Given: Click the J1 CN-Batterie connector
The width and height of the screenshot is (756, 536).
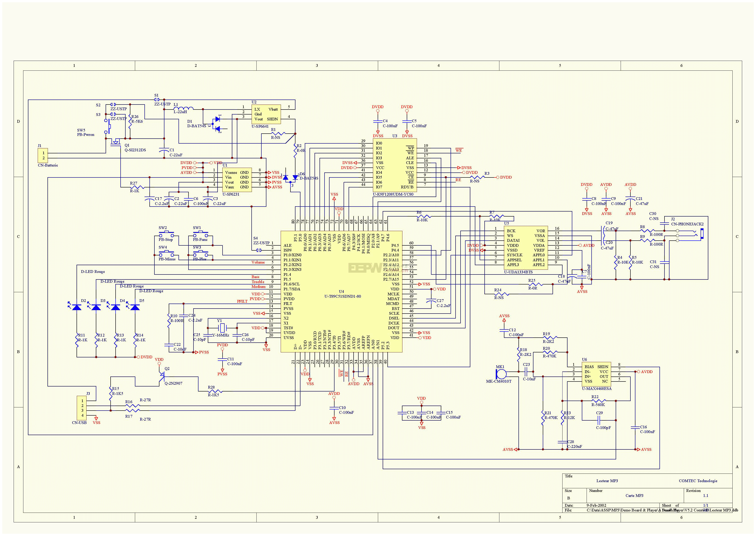Looking at the screenshot, I should (43, 155).
